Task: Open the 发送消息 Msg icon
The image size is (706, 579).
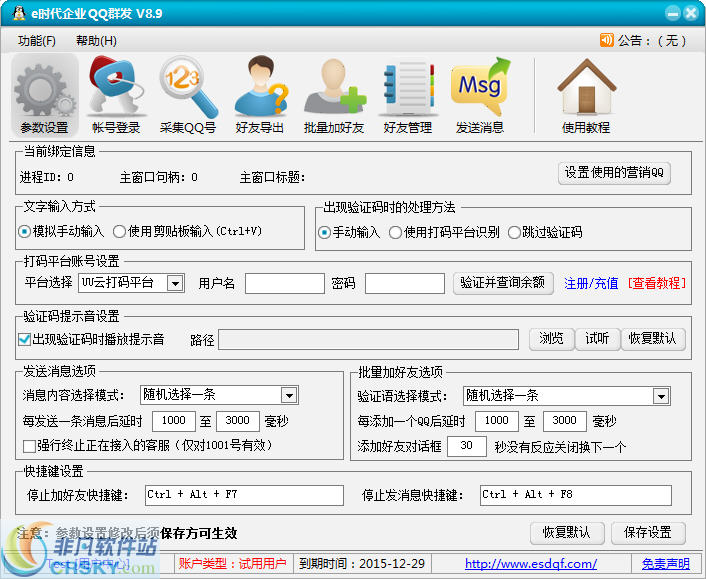Action: (x=480, y=95)
